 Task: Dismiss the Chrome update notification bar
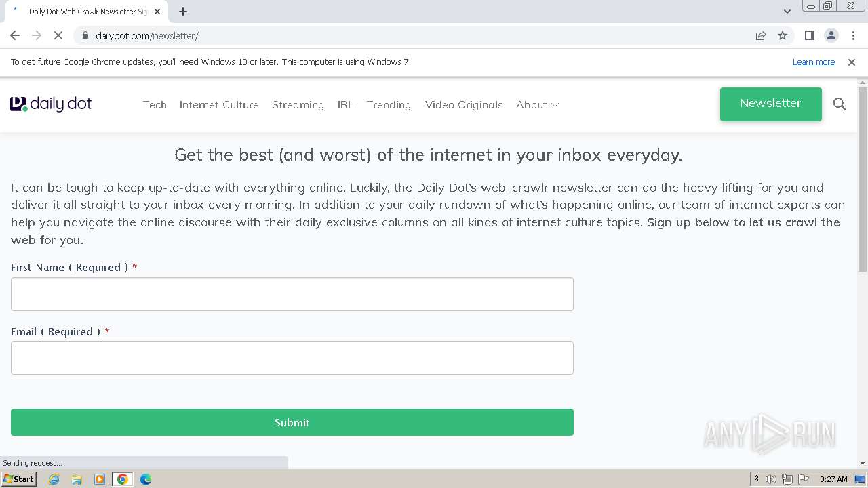(x=852, y=62)
